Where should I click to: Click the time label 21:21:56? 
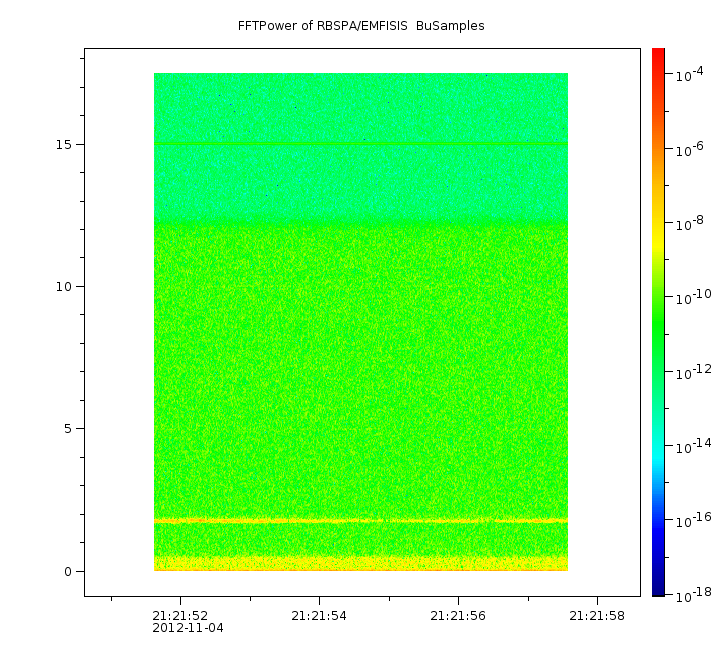458,616
